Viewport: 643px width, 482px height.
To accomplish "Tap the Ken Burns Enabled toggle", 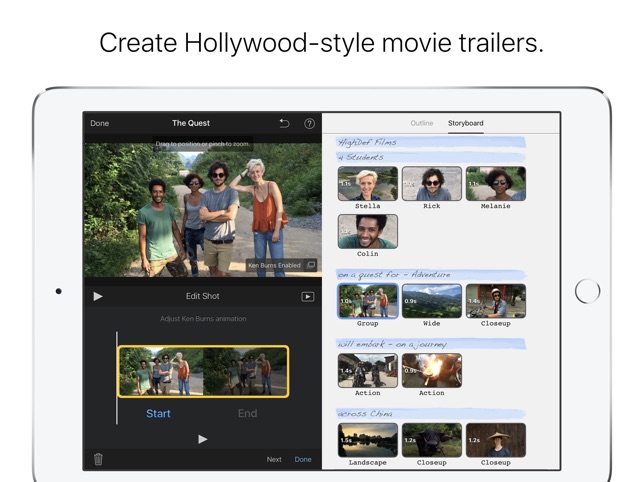I will pyautogui.click(x=281, y=265).
